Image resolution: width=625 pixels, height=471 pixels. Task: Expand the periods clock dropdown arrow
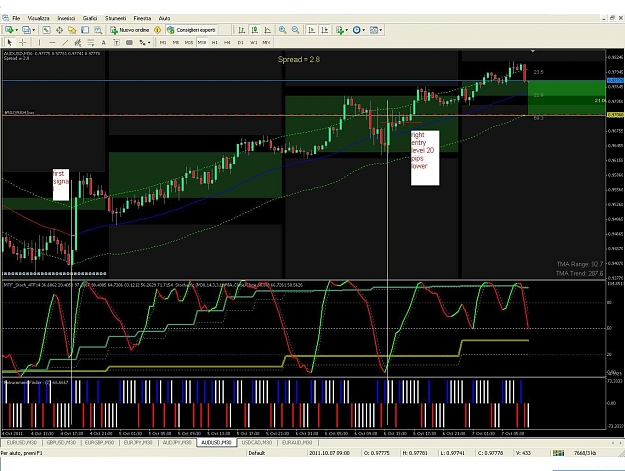point(364,30)
